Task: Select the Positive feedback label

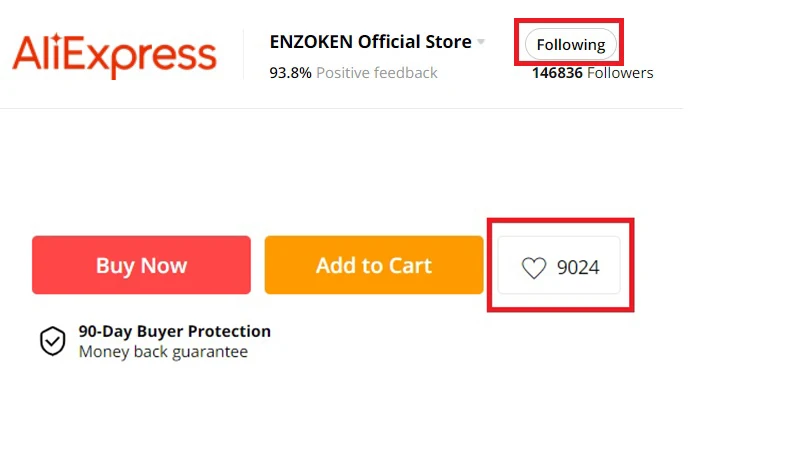Action: pos(377,72)
